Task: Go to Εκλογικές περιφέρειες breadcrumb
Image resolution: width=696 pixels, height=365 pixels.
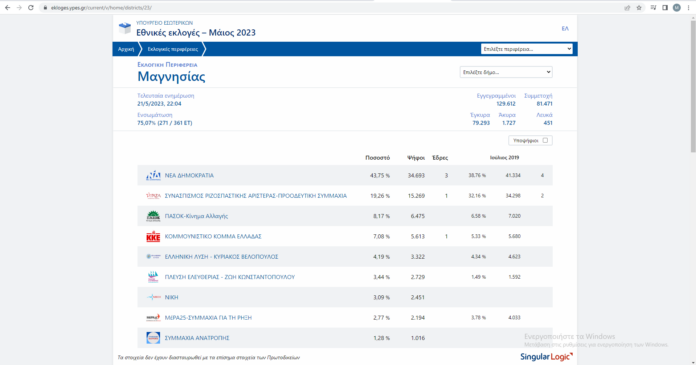Action: pyautogui.click(x=173, y=49)
